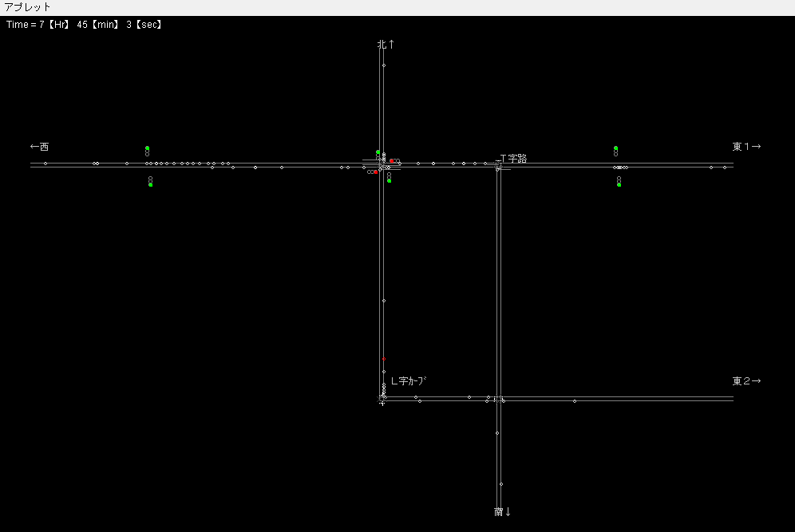Select the easternmost vehicle on the 東２ road

pos(575,400)
